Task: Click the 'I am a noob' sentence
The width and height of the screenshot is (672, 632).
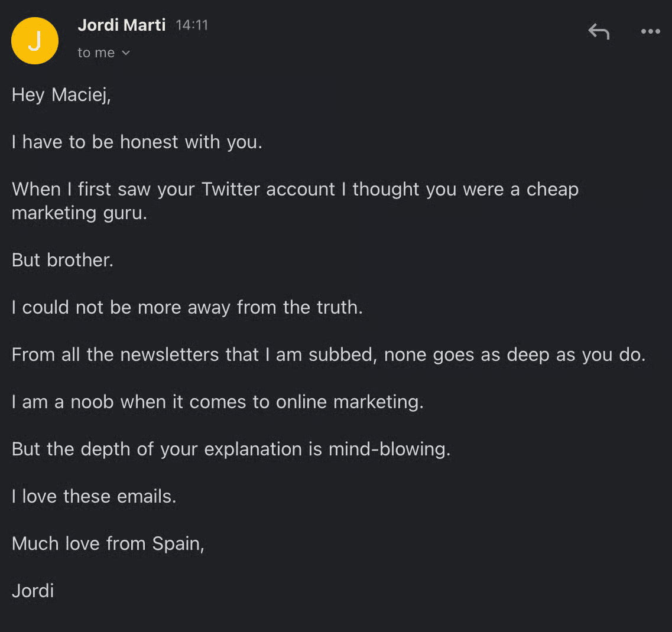Action: tap(217, 402)
